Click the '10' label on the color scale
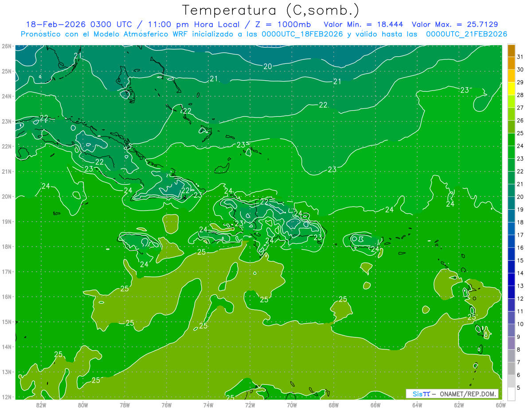 [x=520, y=324]
